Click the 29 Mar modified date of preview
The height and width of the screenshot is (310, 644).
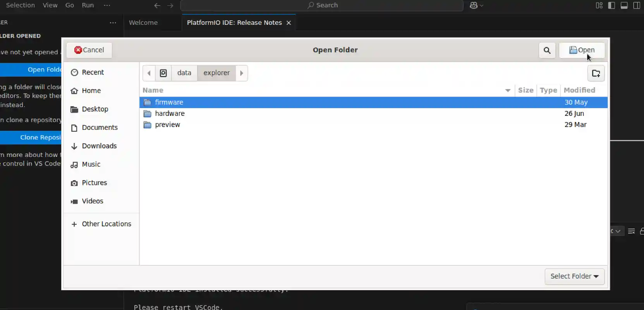pyautogui.click(x=575, y=125)
